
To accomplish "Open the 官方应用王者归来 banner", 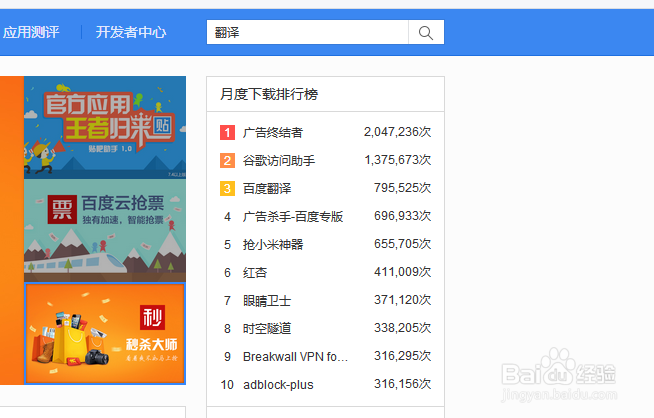I will (x=105, y=127).
